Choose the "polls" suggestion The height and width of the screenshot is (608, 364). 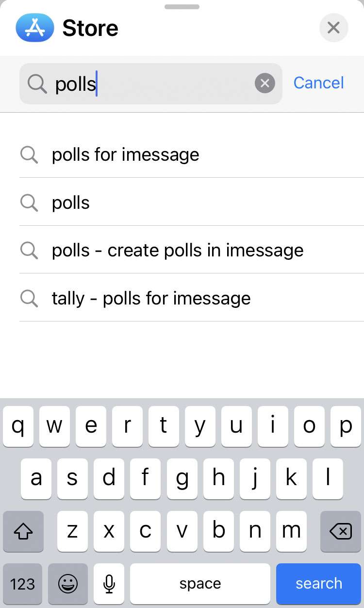click(x=71, y=203)
